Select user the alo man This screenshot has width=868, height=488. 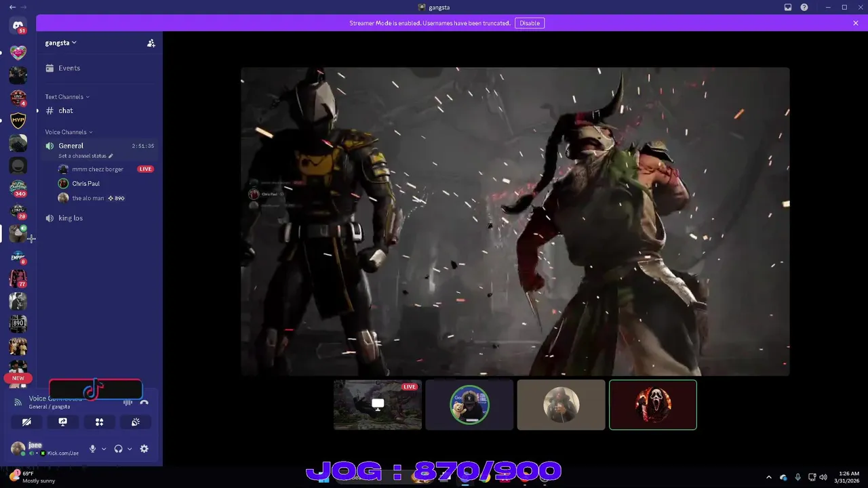[88, 198]
